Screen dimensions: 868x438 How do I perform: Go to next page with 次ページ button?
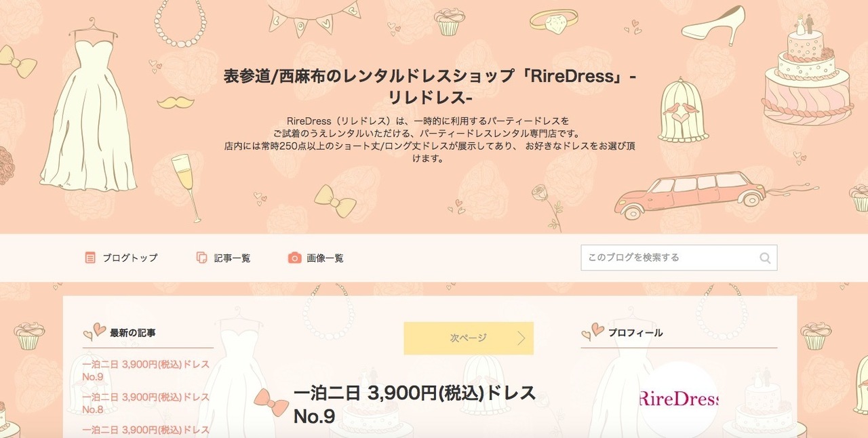point(469,338)
